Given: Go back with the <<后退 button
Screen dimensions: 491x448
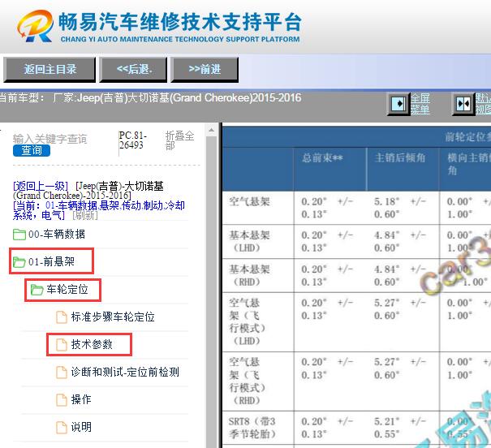Looking at the screenshot, I should (x=133, y=70).
